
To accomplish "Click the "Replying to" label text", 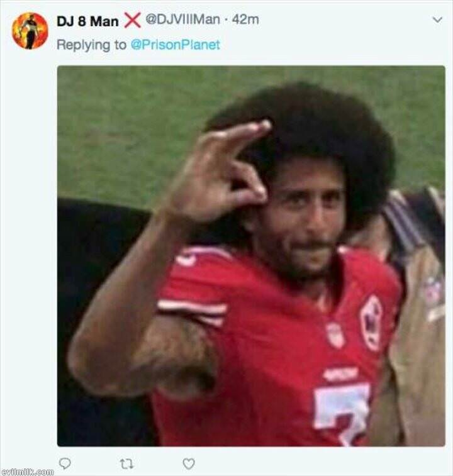I will 91,45.
